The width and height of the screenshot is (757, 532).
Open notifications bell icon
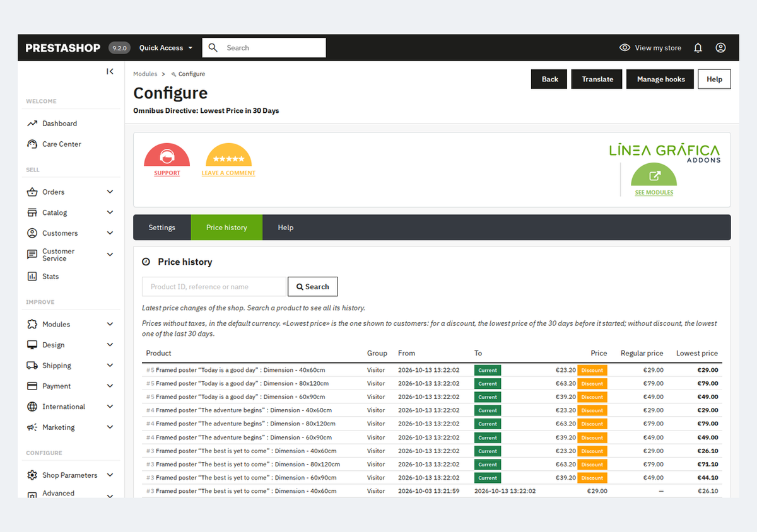(698, 48)
